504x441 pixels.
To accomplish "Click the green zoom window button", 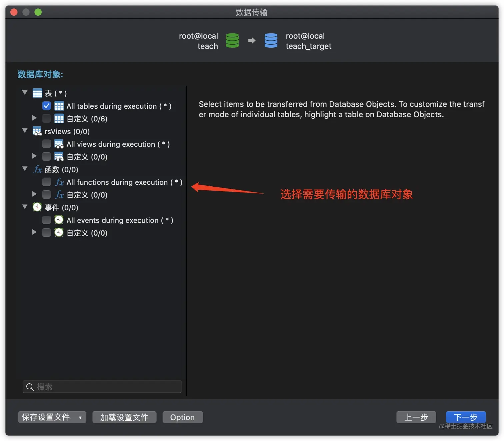I will [38, 12].
